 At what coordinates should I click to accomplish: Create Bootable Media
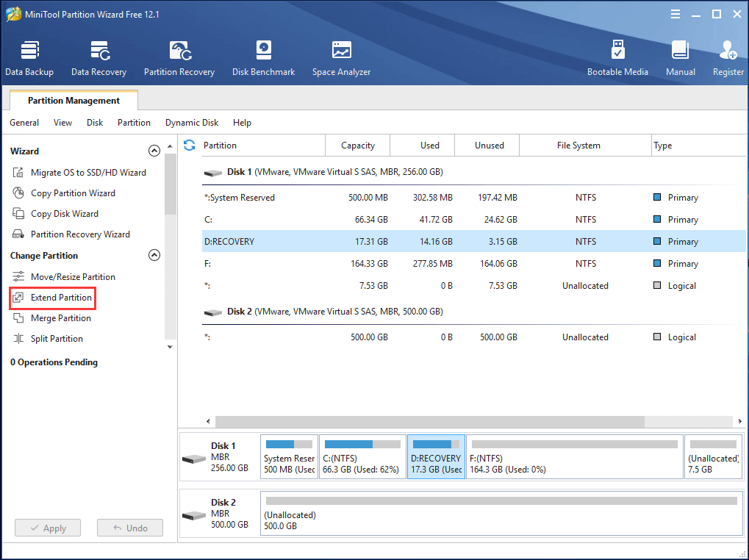tap(617, 58)
